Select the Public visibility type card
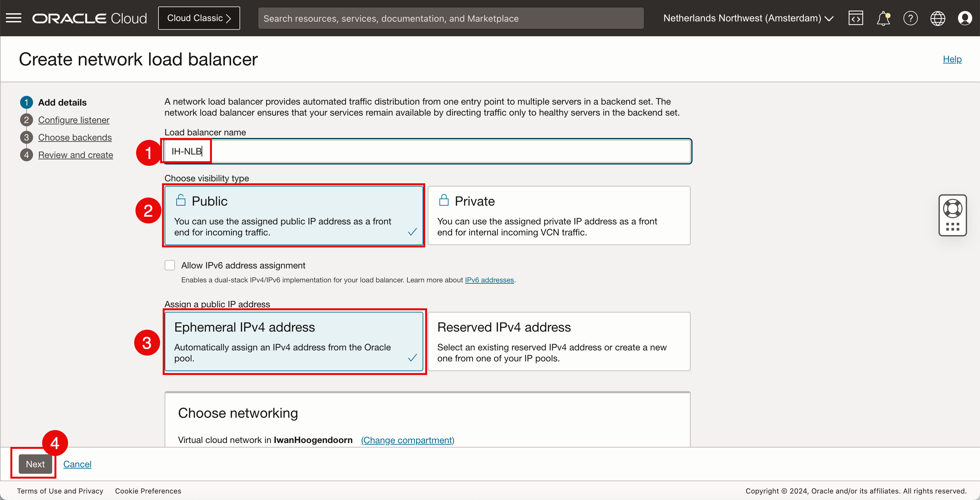980x500 pixels. [x=294, y=215]
